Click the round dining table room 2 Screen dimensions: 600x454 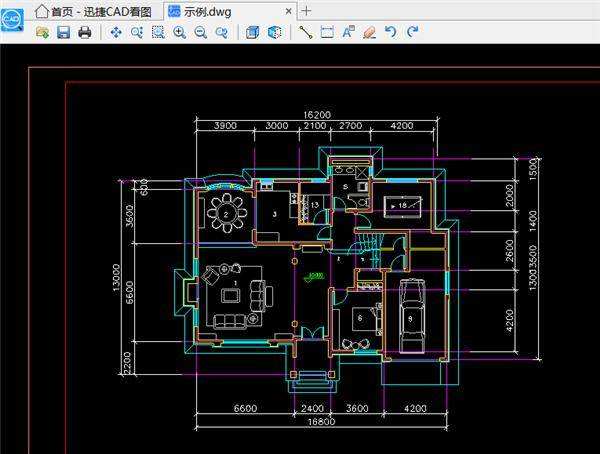point(227,214)
